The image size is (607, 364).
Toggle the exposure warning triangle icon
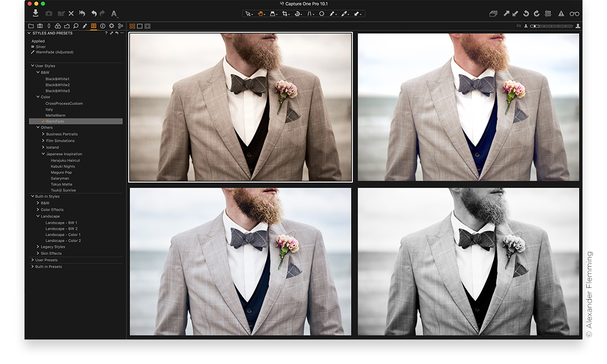[x=561, y=14]
